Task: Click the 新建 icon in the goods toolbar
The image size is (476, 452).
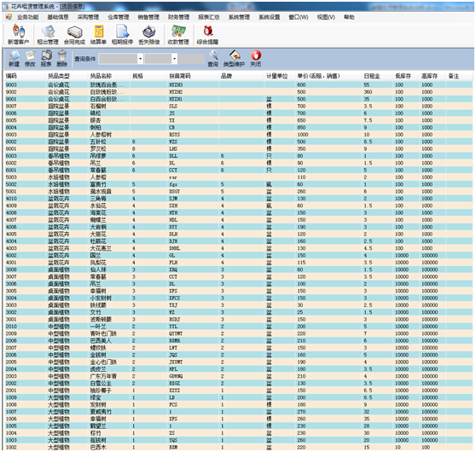Action: [14, 59]
